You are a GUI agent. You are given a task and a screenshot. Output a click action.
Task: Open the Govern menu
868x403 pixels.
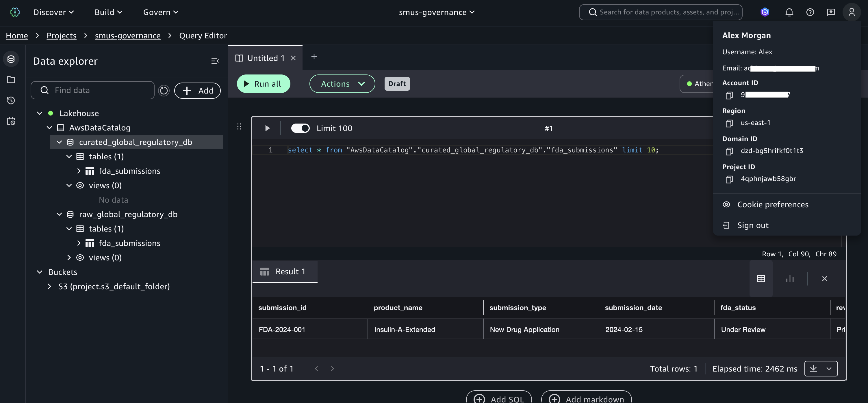161,12
